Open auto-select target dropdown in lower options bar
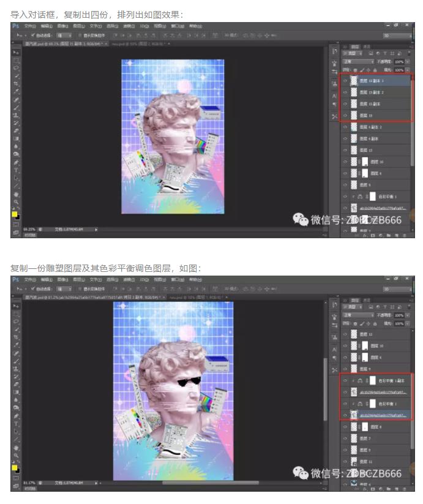This screenshot has height=504, width=423. click(x=64, y=289)
